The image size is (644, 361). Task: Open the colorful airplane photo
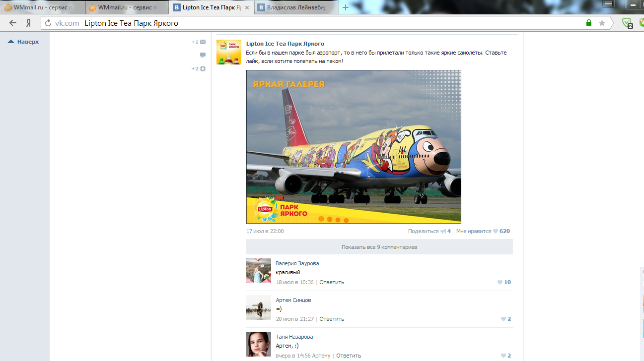354,147
